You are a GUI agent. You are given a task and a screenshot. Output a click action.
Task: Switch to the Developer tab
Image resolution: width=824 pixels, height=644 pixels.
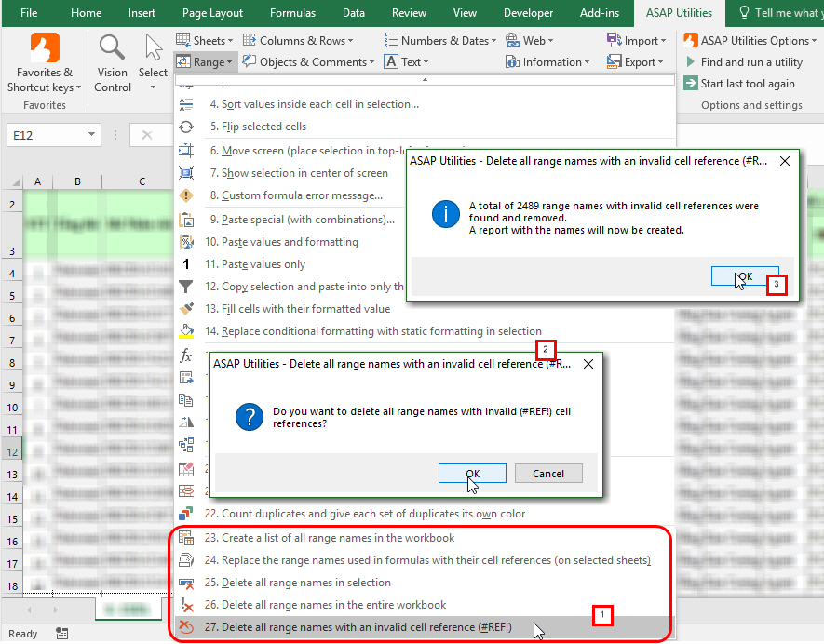[528, 13]
